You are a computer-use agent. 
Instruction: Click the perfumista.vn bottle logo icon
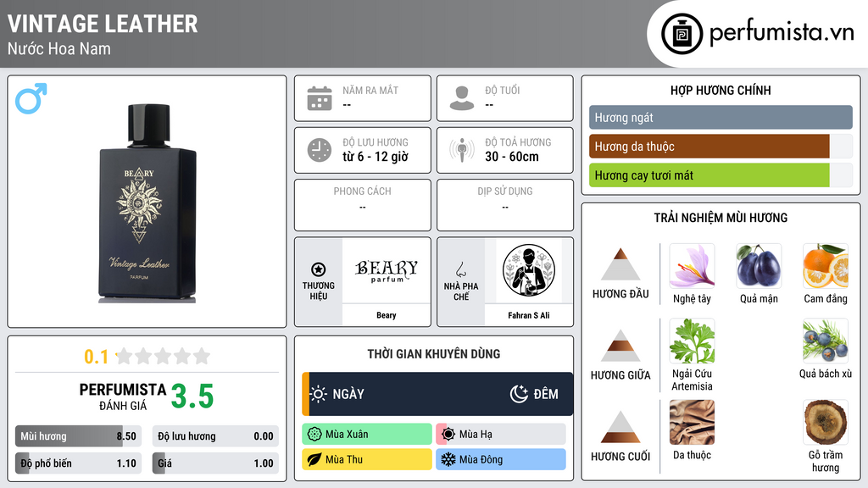pyautogui.click(x=682, y=34)
